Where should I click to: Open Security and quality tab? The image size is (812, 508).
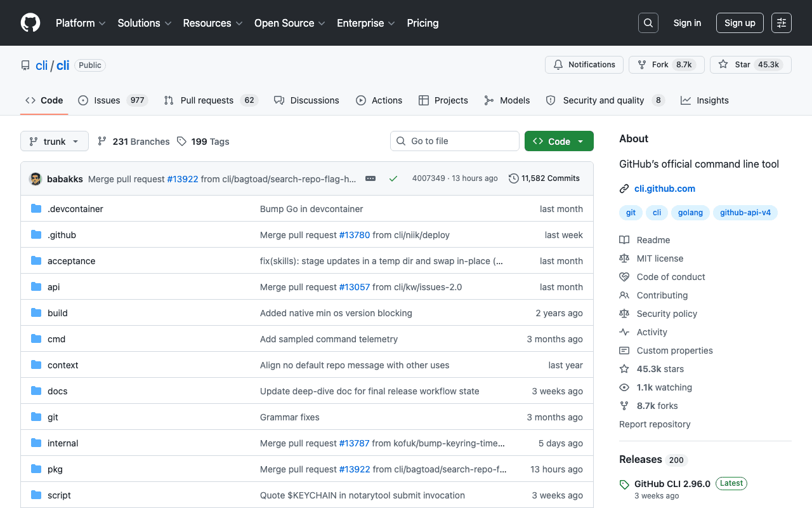[x=605, y=100]
